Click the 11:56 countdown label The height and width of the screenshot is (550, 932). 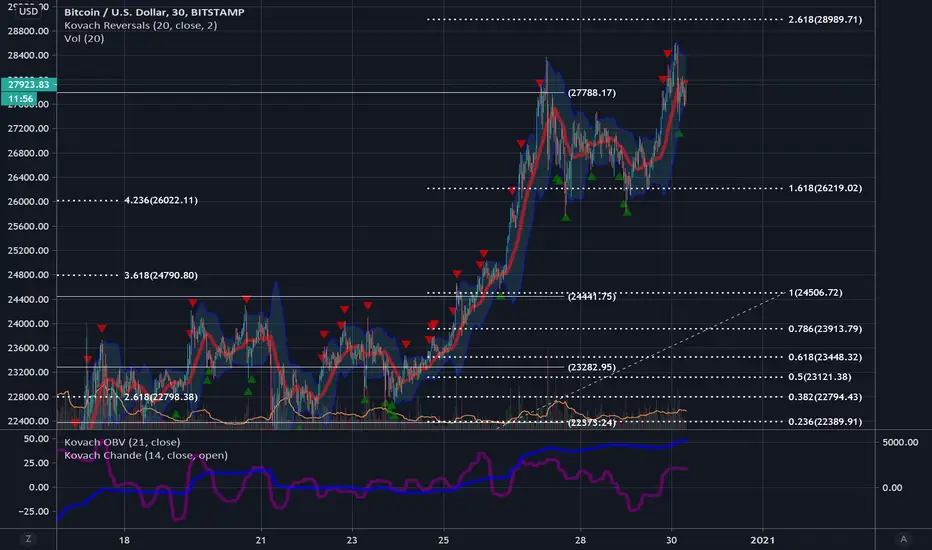click(20, 99)
